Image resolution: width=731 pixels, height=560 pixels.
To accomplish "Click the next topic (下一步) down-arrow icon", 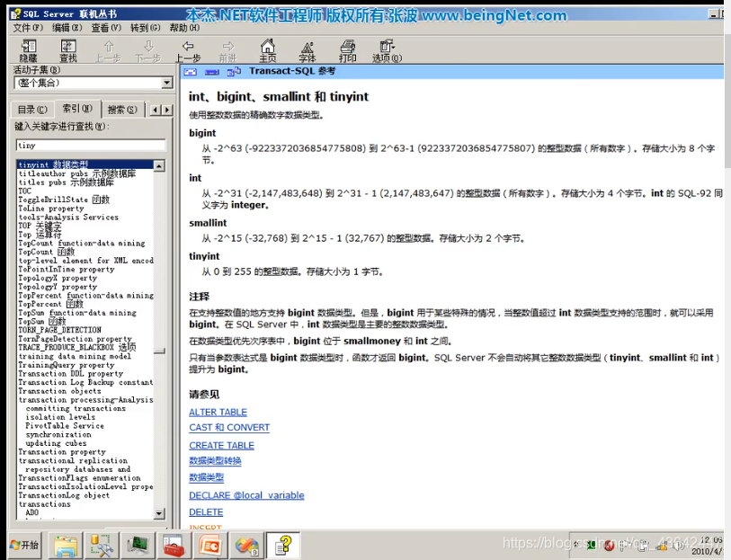I will click(x=148, y=50).
